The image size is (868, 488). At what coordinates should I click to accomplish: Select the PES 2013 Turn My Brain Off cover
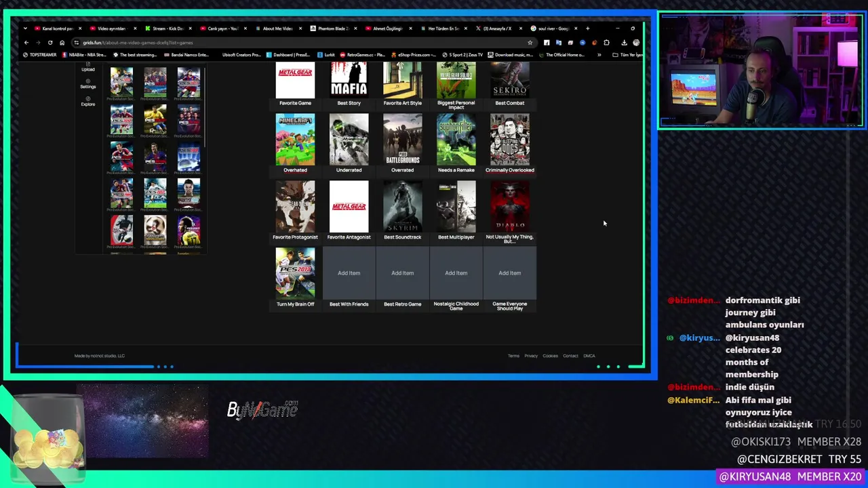(x=295, y=273)
